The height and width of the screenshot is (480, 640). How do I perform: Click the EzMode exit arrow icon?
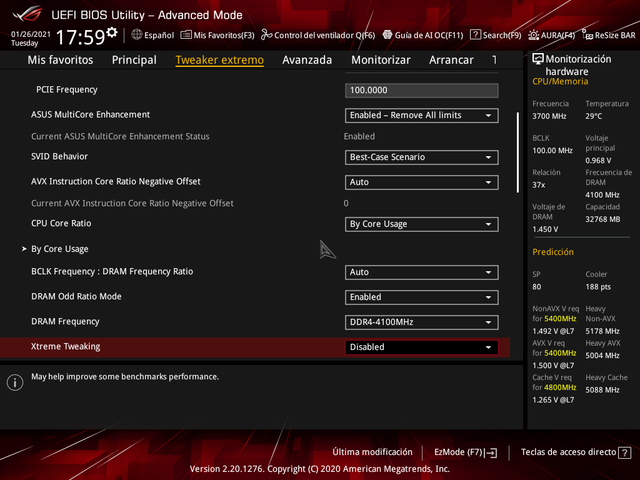[x=491, y=453]
